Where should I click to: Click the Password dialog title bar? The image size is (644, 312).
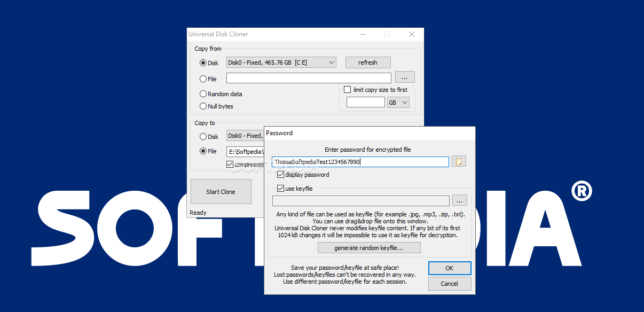(370, 133)
